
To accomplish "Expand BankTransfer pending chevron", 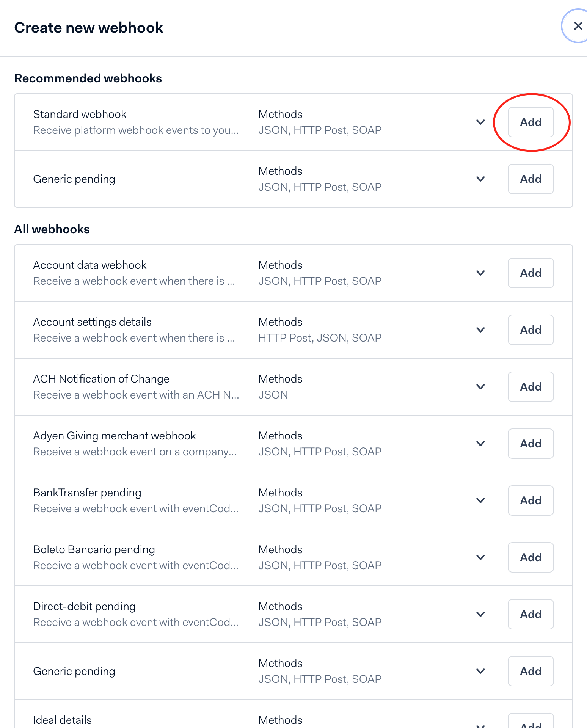I will point(480,500).
